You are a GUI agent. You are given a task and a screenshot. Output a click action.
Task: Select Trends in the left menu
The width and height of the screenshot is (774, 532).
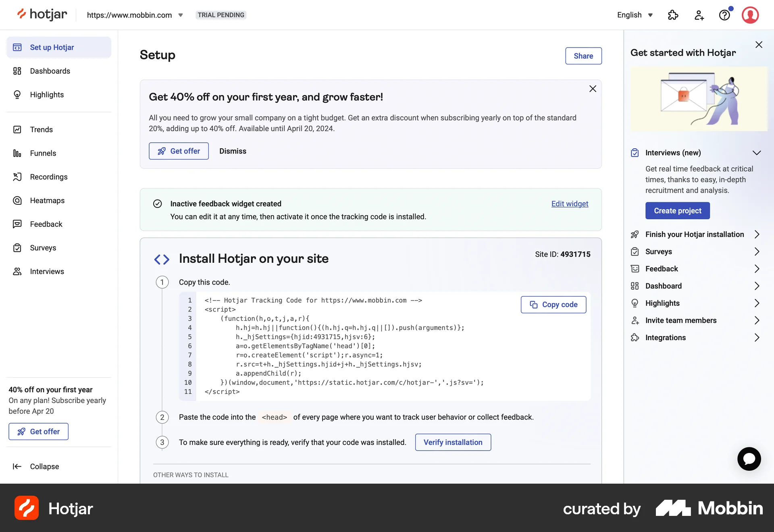(42, 129)
